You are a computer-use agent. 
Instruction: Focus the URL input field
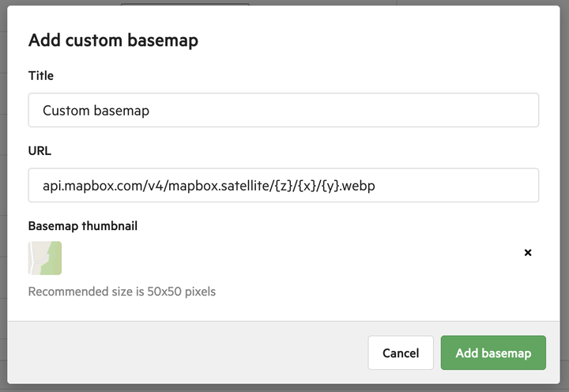pyautogui.click(x=284, y=185)
